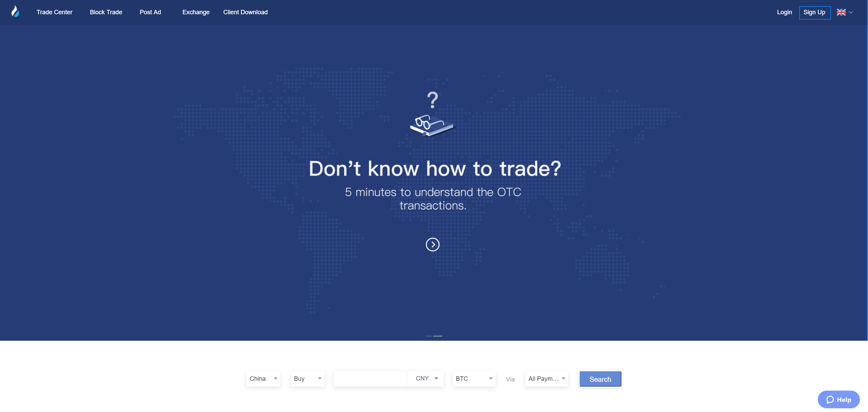The image size is (868, 412).
Task: Toggle the CNY currency dropdown
Action: coord(426,378)
